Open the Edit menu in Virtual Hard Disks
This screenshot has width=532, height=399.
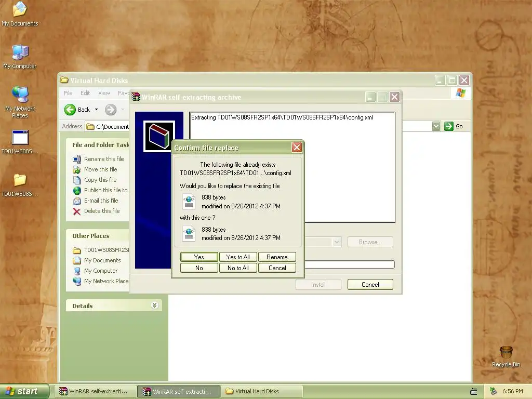pyautogui.click(x=85, y=93)
